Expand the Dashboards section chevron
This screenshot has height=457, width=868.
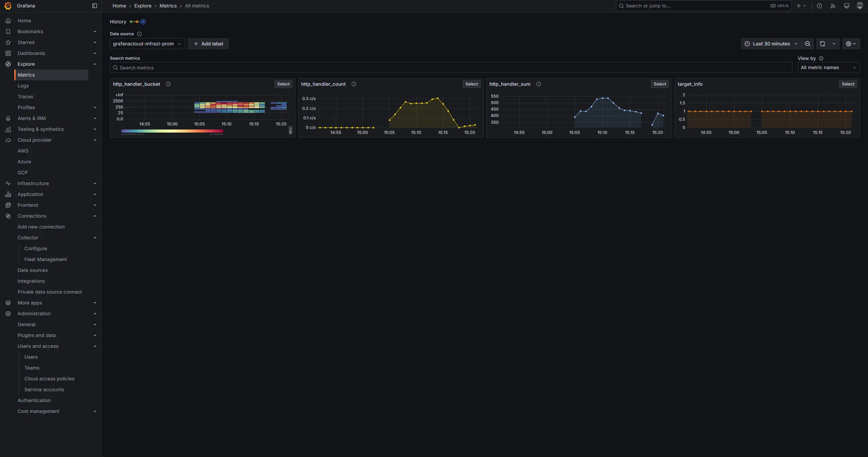click(x=95, y=53)
